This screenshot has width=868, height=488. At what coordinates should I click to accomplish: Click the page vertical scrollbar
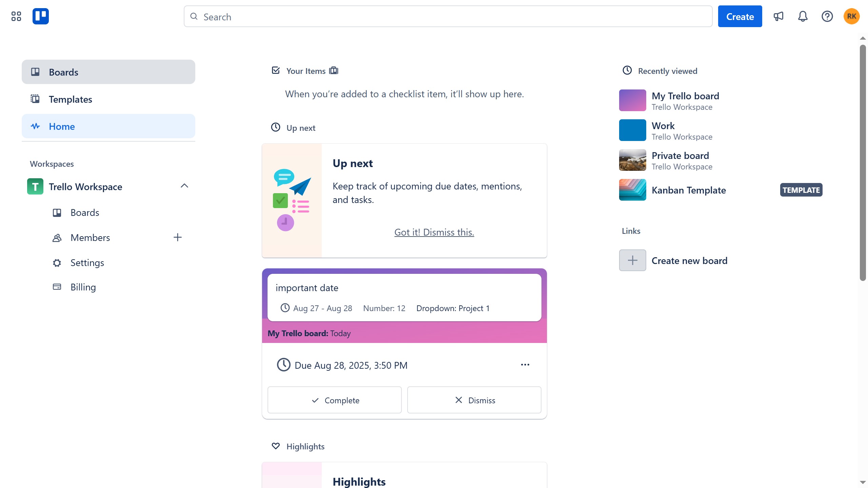click(x=863, y=163)
